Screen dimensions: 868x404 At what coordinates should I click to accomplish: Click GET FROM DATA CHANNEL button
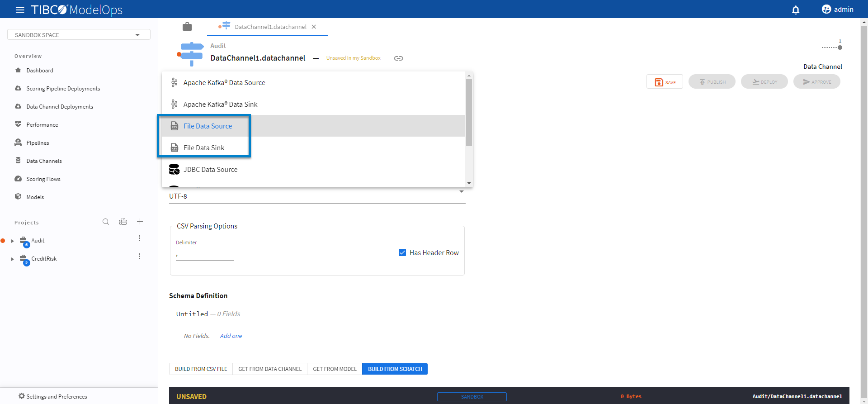[270, 369]
